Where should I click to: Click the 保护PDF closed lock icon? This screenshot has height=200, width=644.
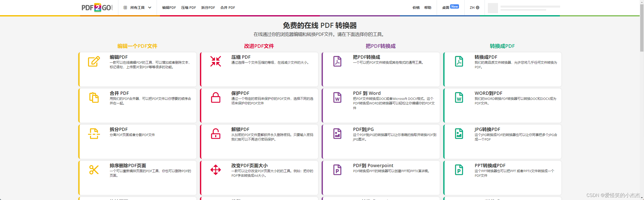click(x=216, y=98)
